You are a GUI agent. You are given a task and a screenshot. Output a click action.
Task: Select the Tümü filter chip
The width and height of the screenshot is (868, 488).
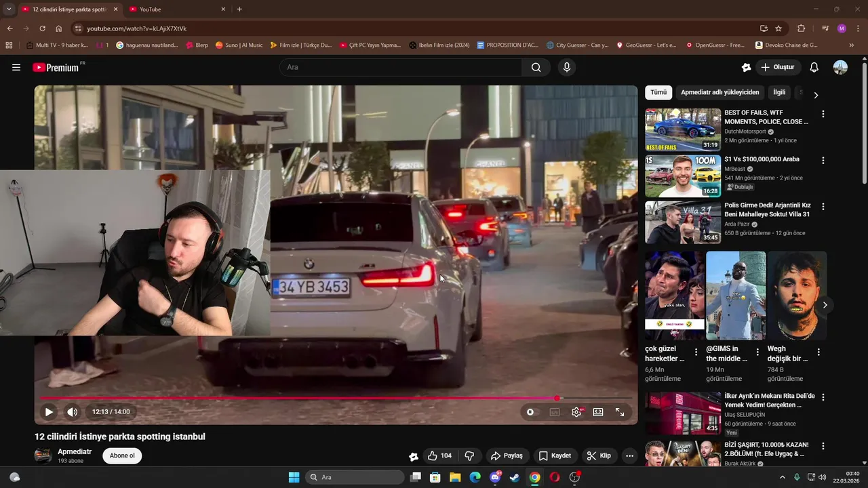point(658,92)
